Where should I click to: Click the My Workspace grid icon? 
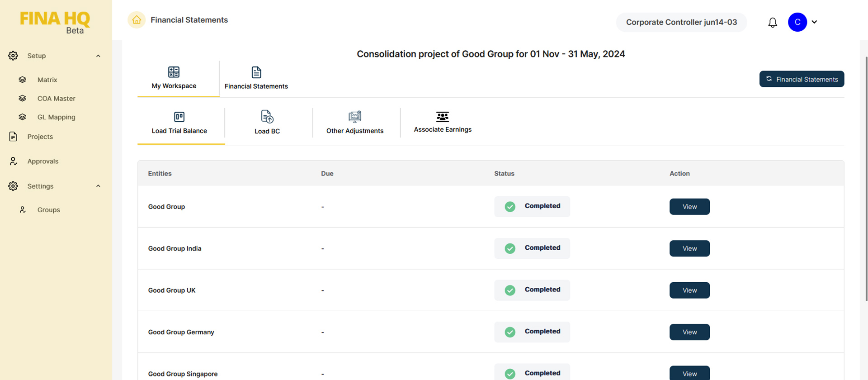[174, 72]
